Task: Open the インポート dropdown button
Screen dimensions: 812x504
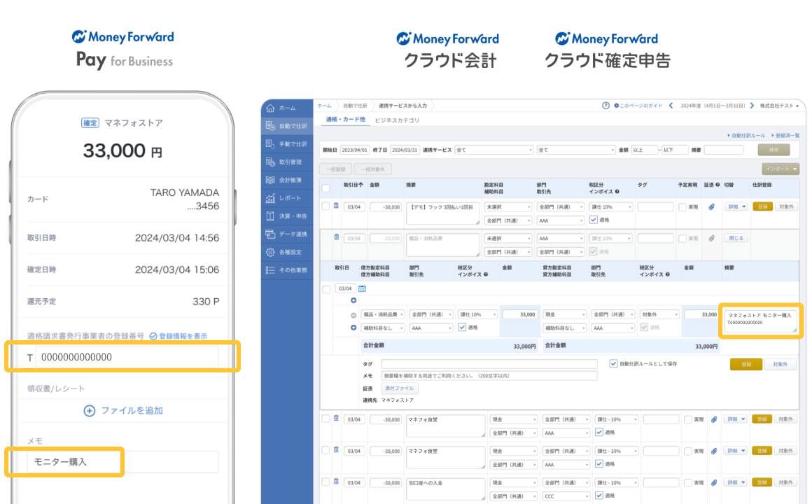Action: (x=780, y=169)
